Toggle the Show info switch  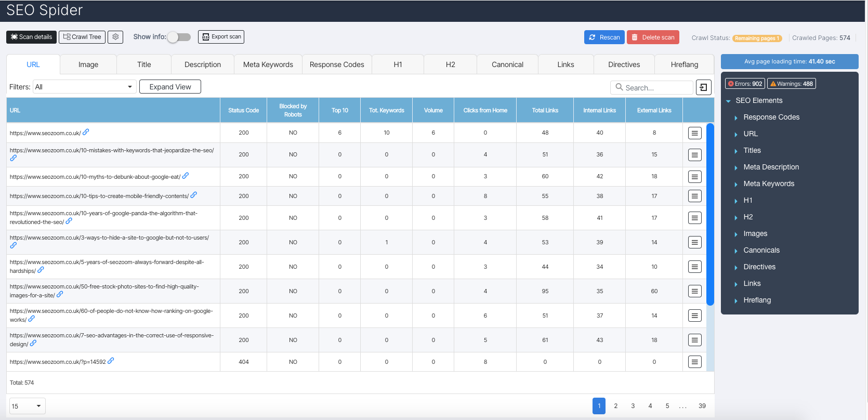[x=179, y=37]
